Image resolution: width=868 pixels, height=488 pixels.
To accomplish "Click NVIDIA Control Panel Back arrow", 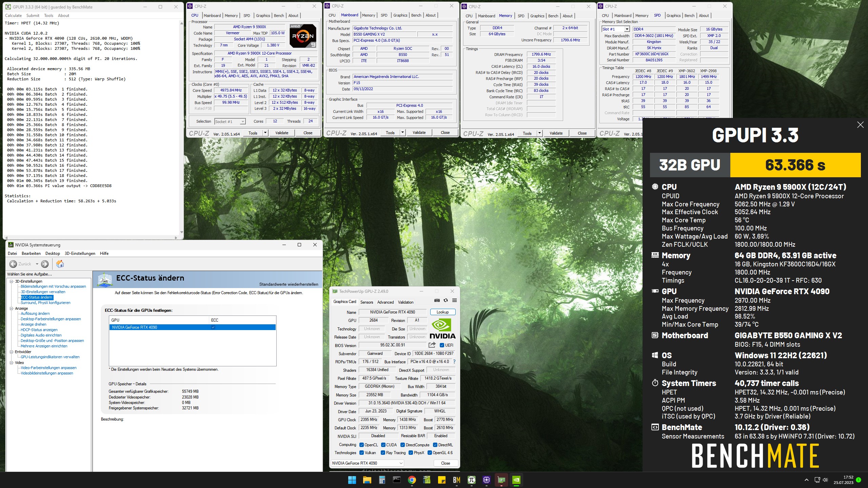I will [x=13, y=264].
